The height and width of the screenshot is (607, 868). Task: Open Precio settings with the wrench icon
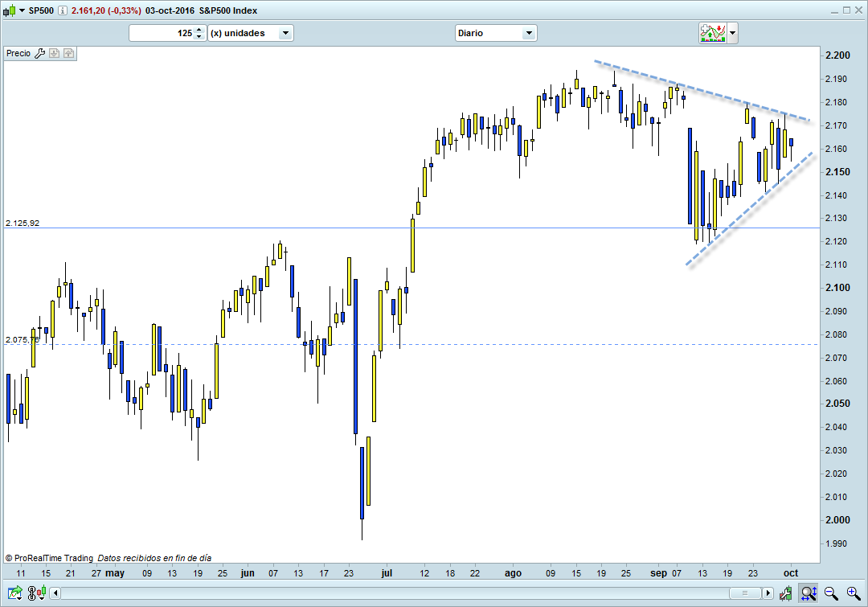click(x=40, y=53)
